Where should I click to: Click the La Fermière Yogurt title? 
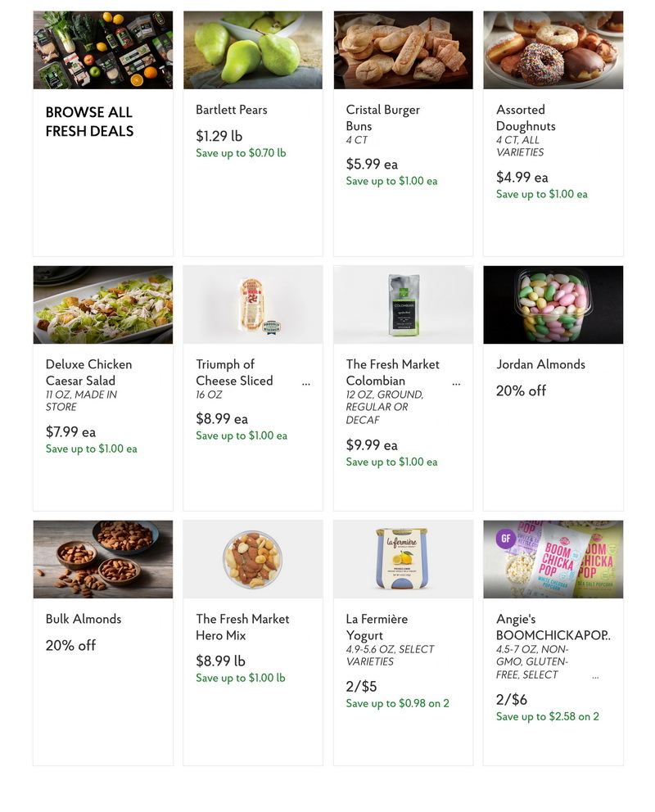click(x=377, y=627)
